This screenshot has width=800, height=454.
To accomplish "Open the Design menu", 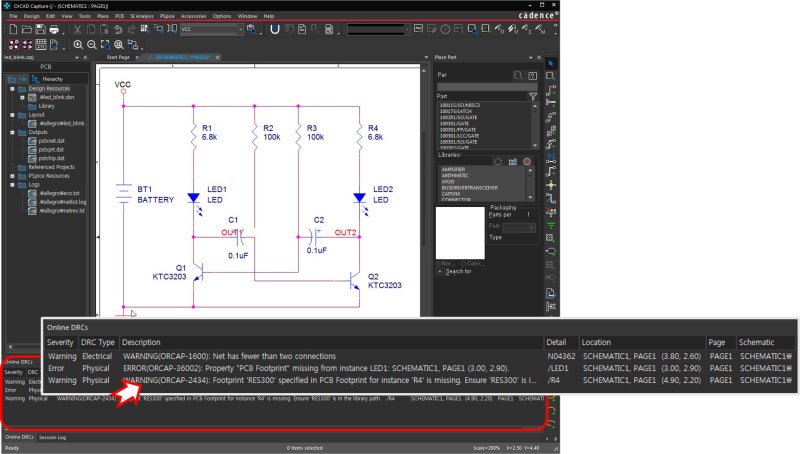I will 31,16.
